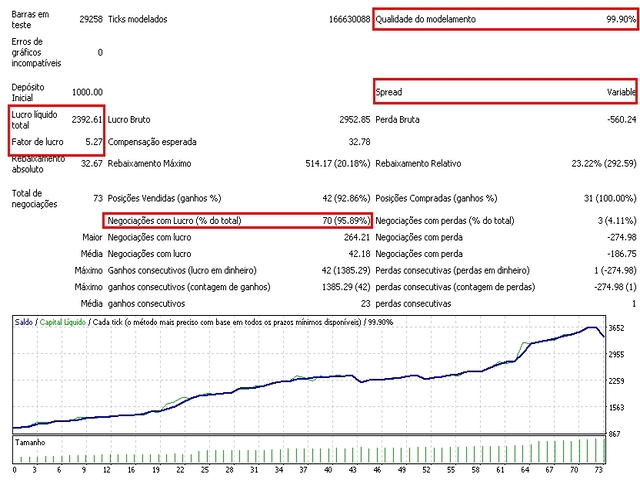Select short positions value 42 (92.86%)
The height and width of the screenshot is (480, 640).
click(x=346, y=198)
